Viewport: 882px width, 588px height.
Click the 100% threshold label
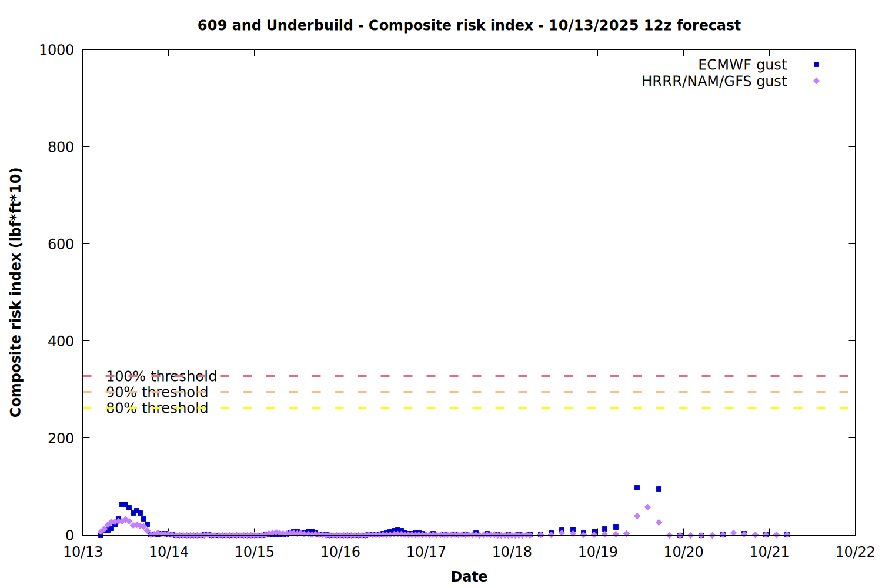click(161, 376)
